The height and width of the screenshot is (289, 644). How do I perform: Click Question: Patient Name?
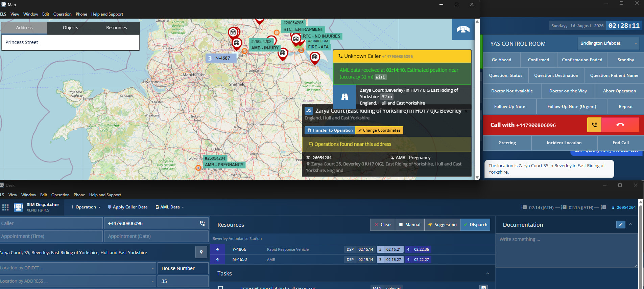click(x=614, y=75)
